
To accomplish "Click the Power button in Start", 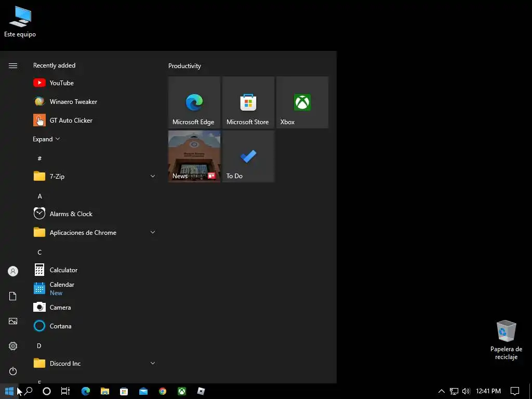I will click(x=13, y=371).
